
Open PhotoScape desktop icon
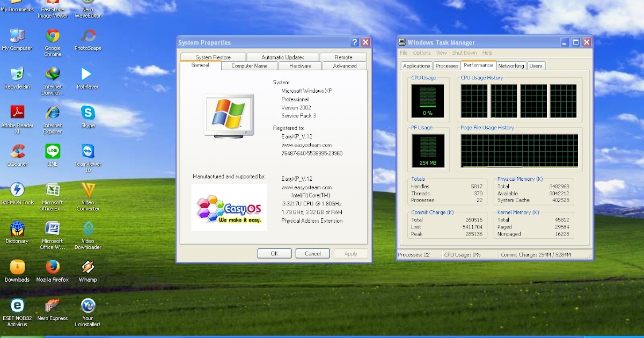point(88,40)
